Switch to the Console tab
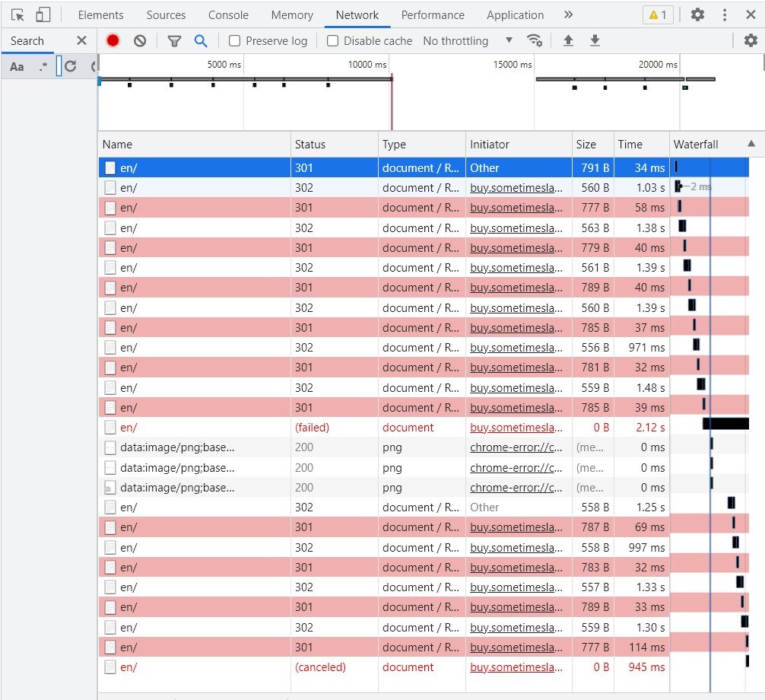The height and width of the screenshot is (700, 765). 228,14
